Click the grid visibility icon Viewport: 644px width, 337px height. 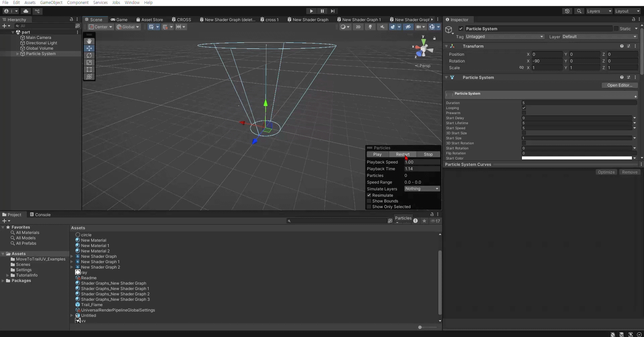pyautogui.click(x=151, y=27)
